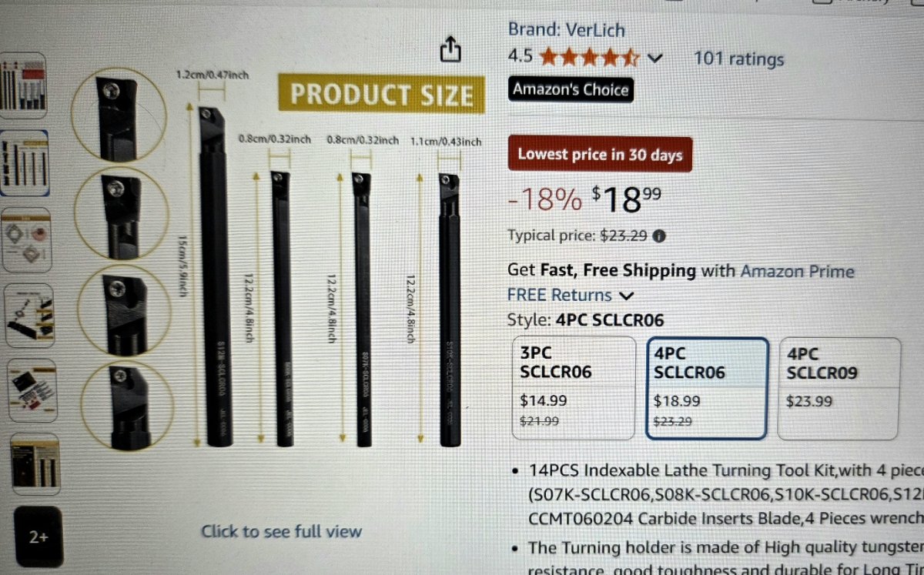Click to see full view link
Screen dimensions: 924x575
(281, 531)
